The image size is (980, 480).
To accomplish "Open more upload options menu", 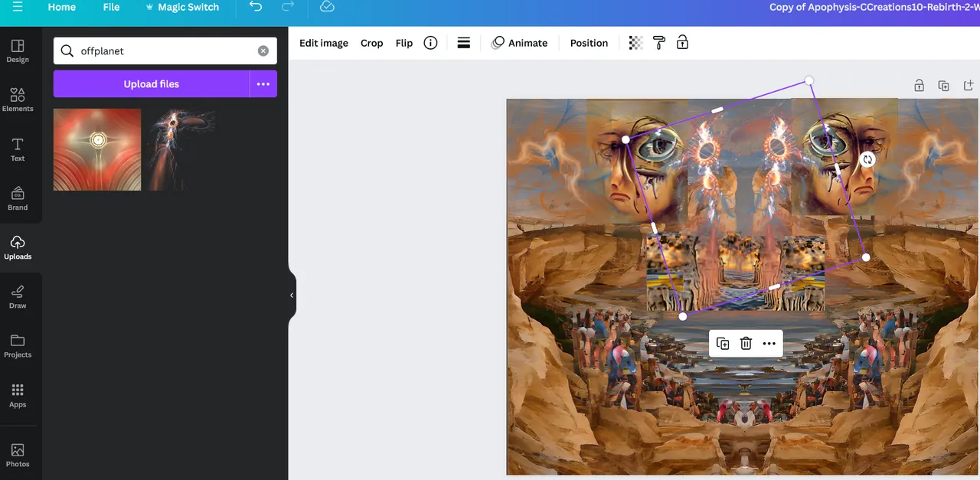I will click(263, 84).
